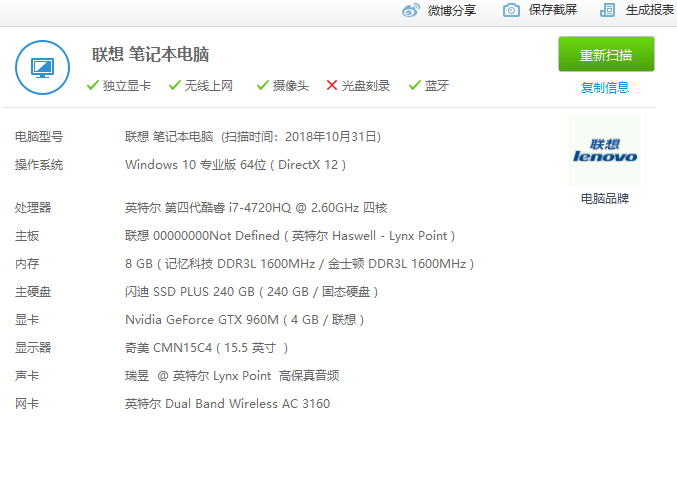Viewport: 677px width, 481px height.
Task: Click the generate report document icon
Action: tap(607, 10)
